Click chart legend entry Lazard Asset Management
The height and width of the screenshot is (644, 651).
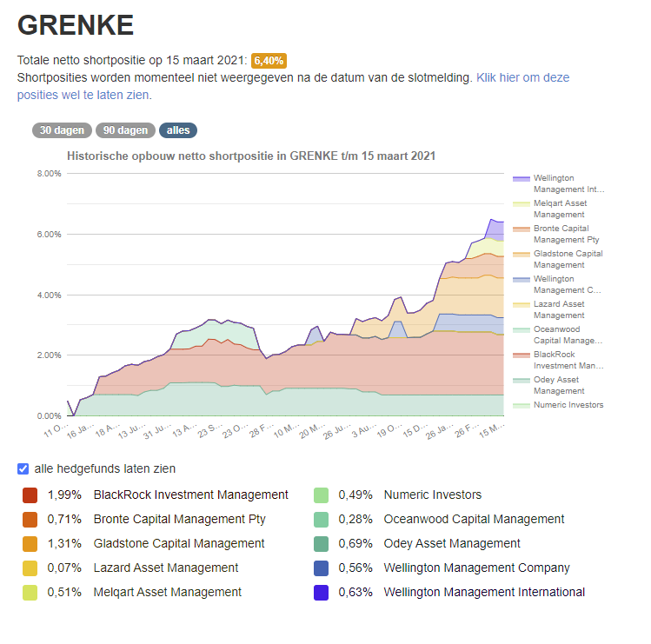pyautogui.click(x=548, y=309)
